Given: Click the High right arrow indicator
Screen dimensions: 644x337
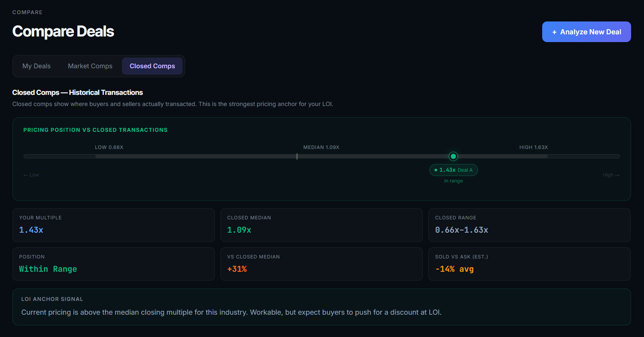Looking at the screenshot, I should pyautogui.click(x=611, y=175).
